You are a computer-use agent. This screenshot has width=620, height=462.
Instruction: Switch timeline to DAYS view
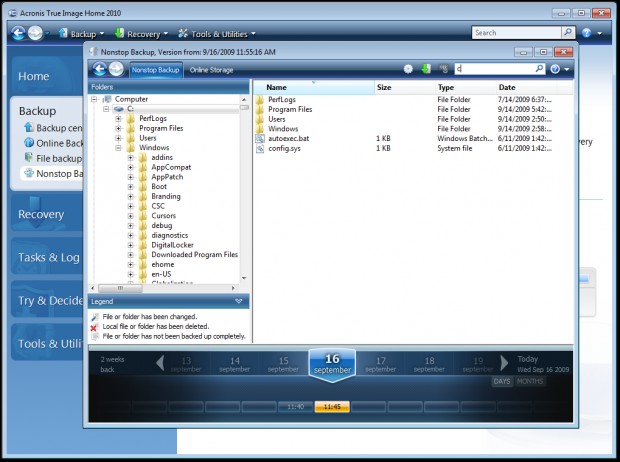[502, 381]
